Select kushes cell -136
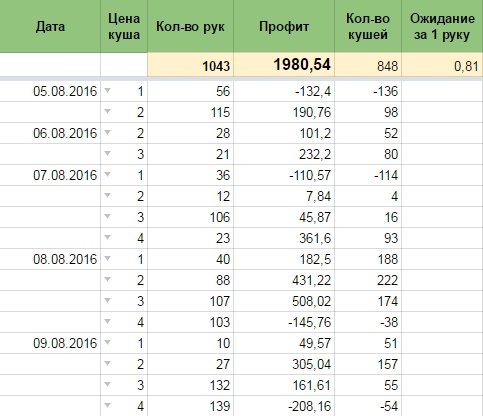483x416 pixels. point(368,91)
